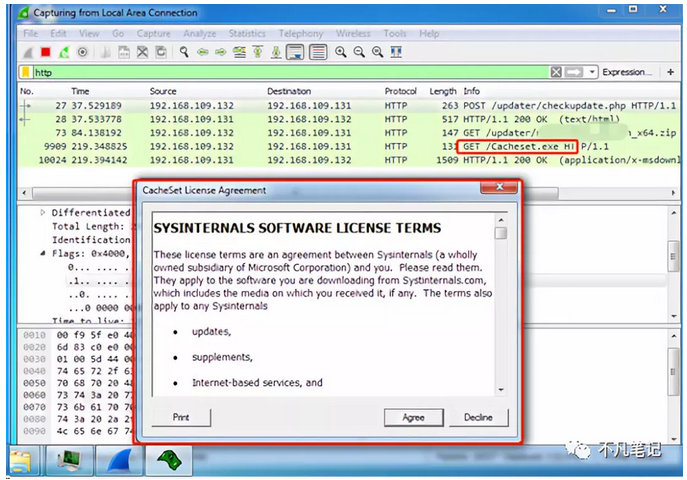
Task: Click the Decline button in license dialog
Action: click(478, 417)
